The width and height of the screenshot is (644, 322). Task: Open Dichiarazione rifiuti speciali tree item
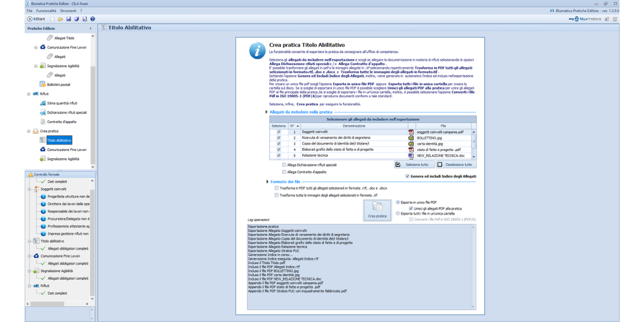tap(67, 113)
